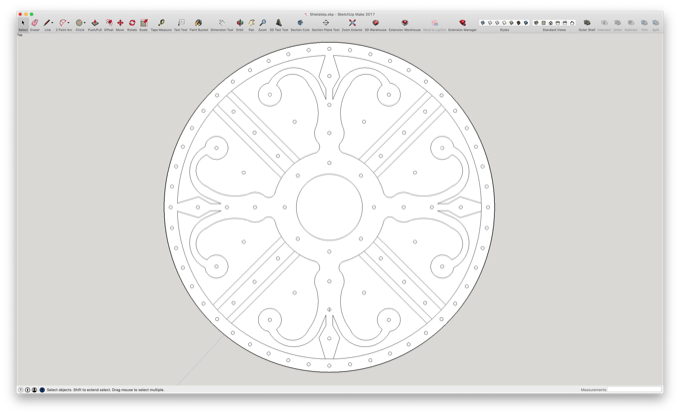This screenshot has height=415, width=680.
Task: Select the Tape Measure tool
Action: 161,23
